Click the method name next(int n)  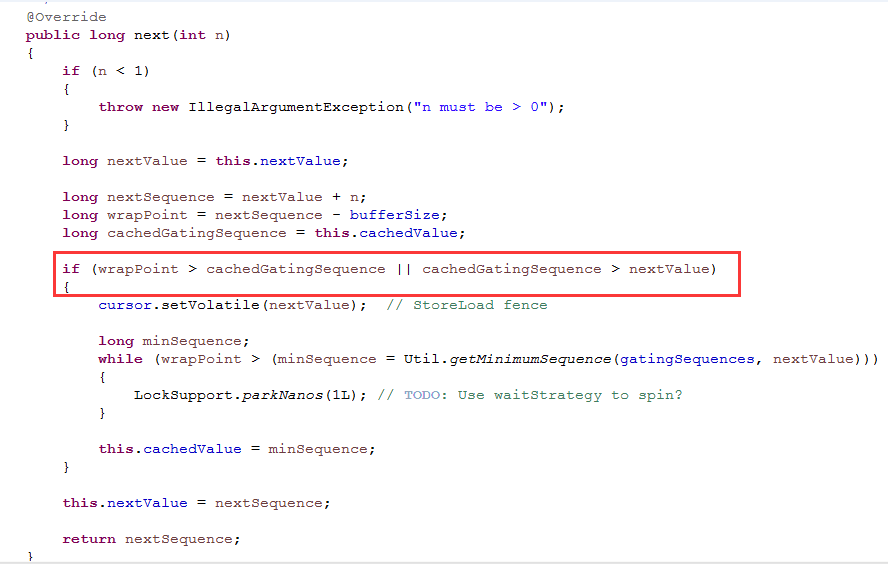(x=182, y=35)
